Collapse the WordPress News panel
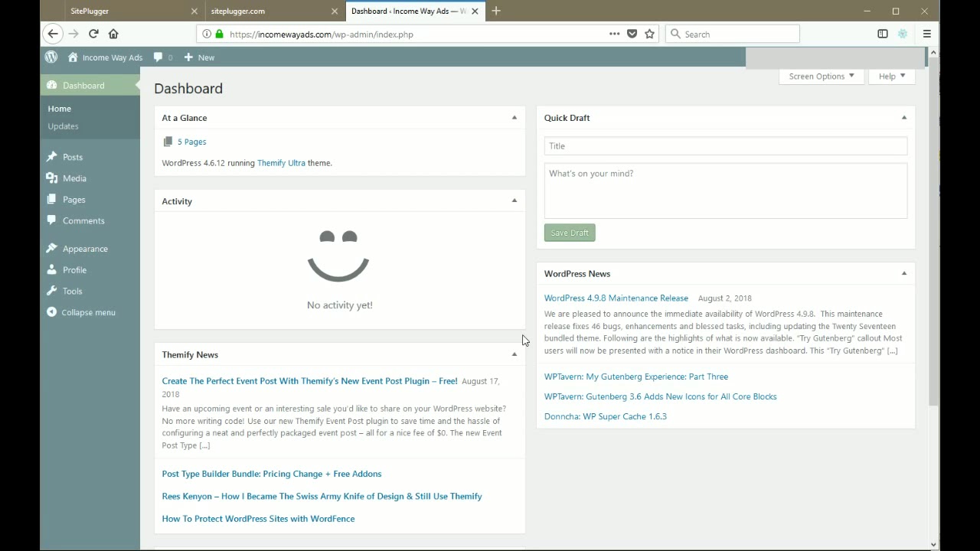The height and width of the screenshot is (551, 980). click(904, 273)
